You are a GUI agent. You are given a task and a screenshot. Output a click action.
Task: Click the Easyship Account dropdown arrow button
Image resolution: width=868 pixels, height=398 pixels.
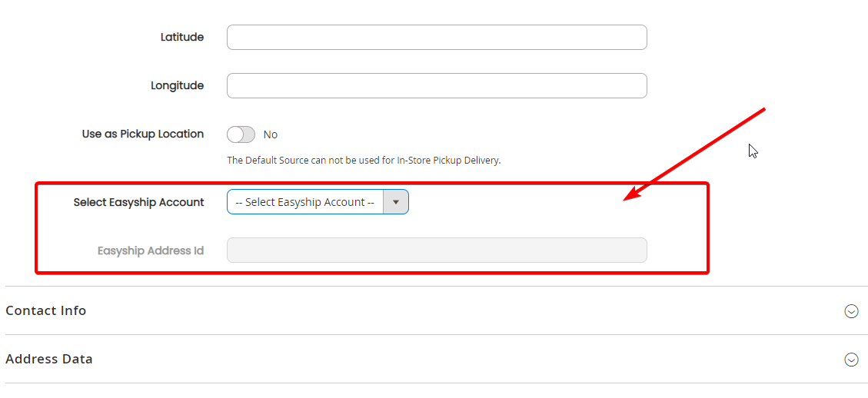[x=396, y=202]
